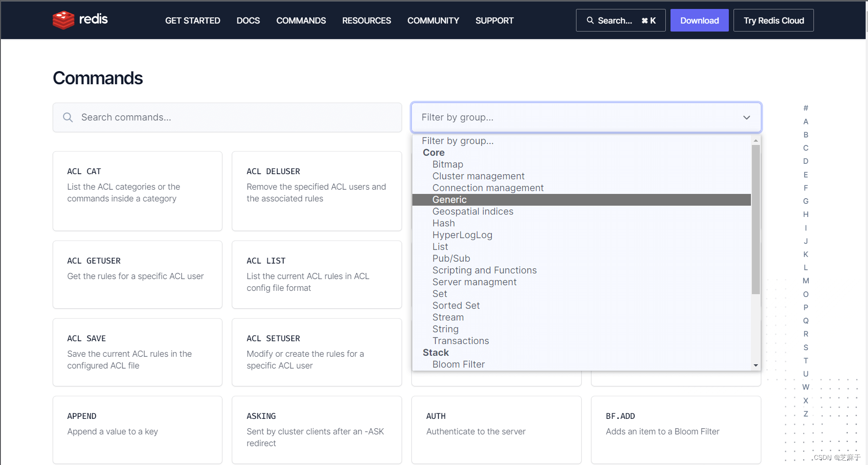Open the DOCS menu
Screen dimensions: 868x465
248,21
